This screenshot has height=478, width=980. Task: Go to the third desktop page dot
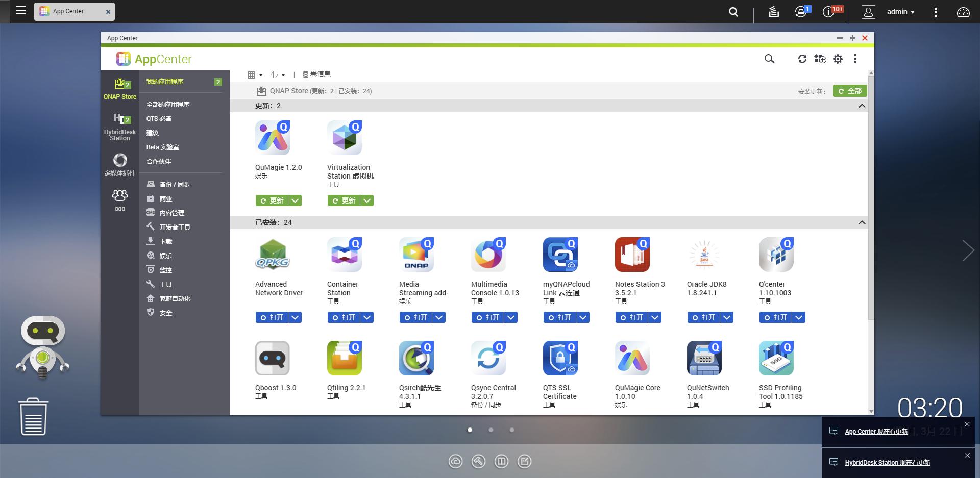[x=512, y=430]
